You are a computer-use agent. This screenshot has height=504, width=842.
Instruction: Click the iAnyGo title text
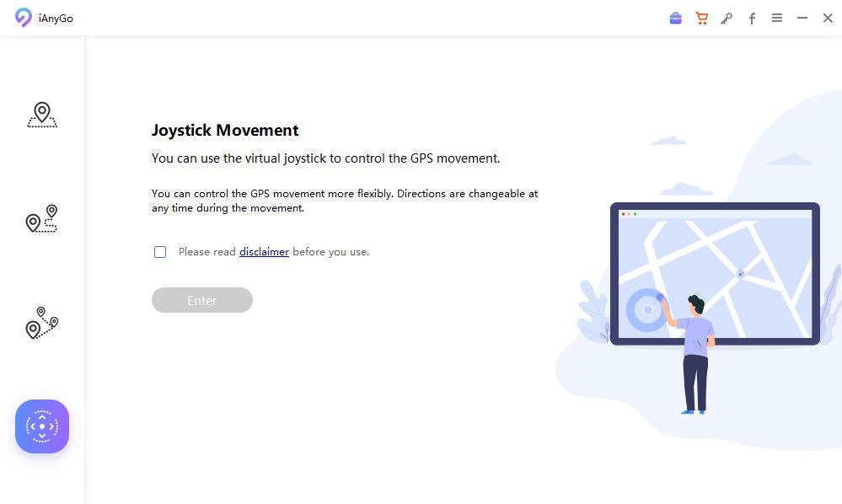click(x=54, y=18)
